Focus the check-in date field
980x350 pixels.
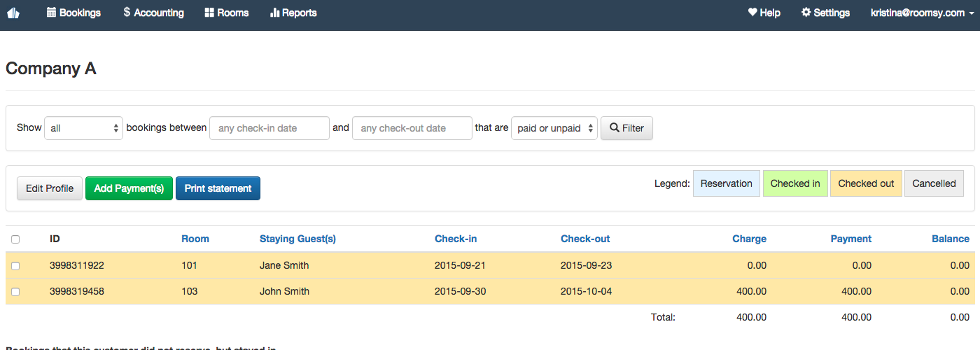coord(269,128)
